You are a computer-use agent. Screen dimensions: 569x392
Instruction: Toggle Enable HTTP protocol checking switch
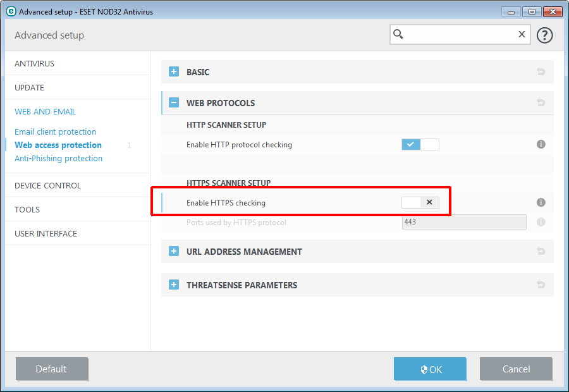(420, 144)
